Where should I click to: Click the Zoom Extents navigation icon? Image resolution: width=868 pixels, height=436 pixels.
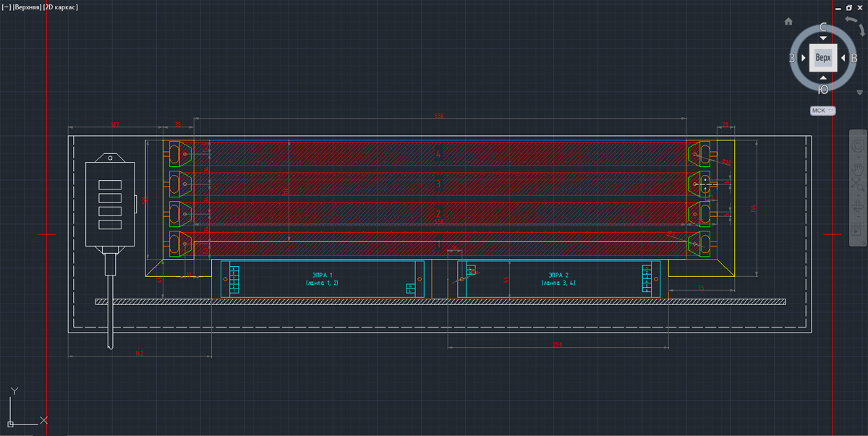tap(857, 187)
